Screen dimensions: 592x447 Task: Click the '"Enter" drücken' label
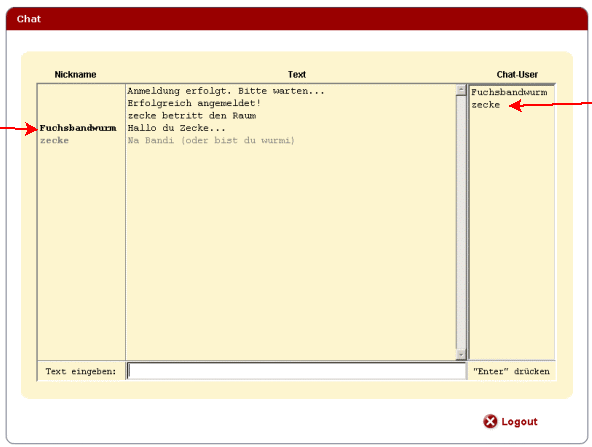point(511,371)
